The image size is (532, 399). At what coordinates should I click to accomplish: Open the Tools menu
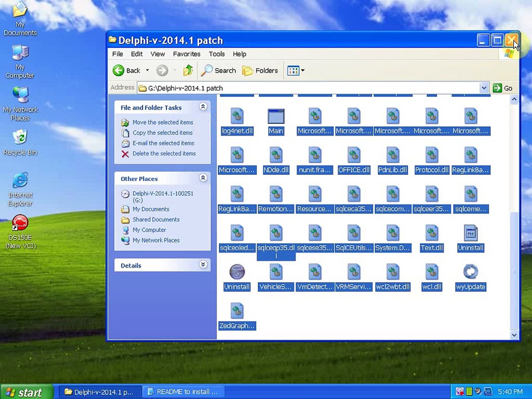[x=216, y=54]
